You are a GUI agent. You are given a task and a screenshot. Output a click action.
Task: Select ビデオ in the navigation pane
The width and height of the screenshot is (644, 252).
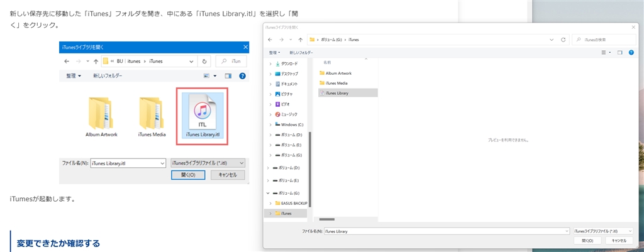285,104
